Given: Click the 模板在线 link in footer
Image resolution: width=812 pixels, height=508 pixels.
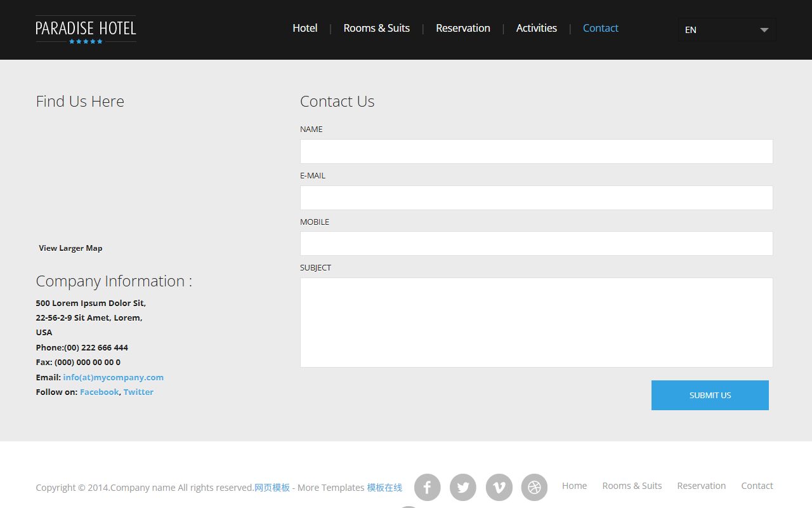Looking at the screenshot, I should tap(384, 488).
